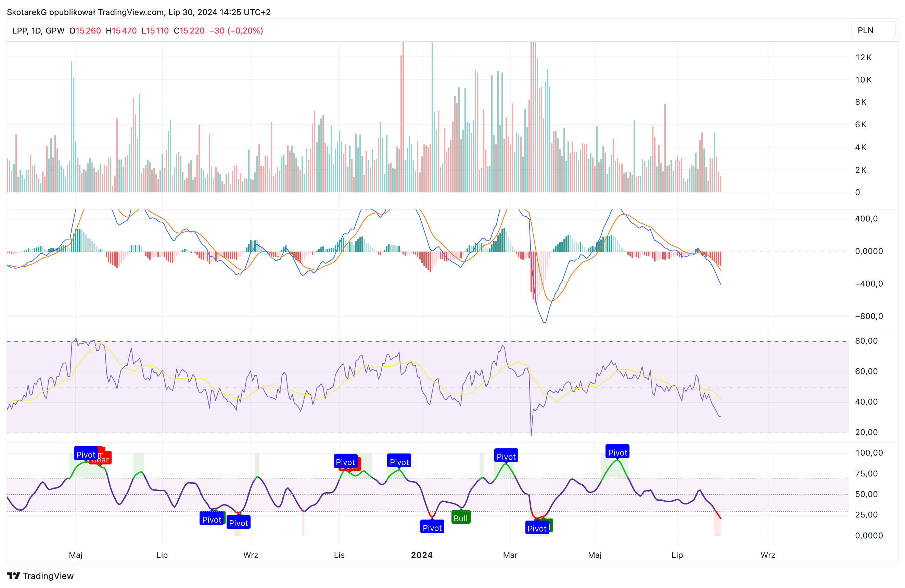Click the 25,00 oscillator axis label

pyautogui.click(x=866, y=515)
